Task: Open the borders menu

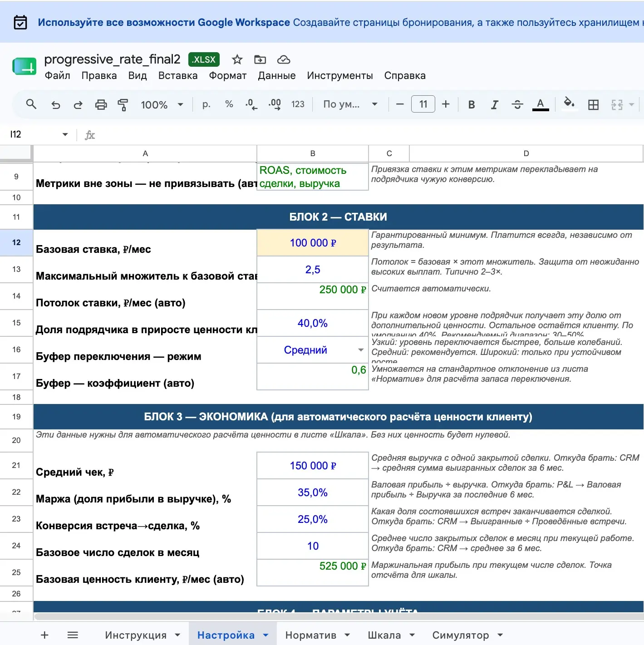Action: [593, 105]
